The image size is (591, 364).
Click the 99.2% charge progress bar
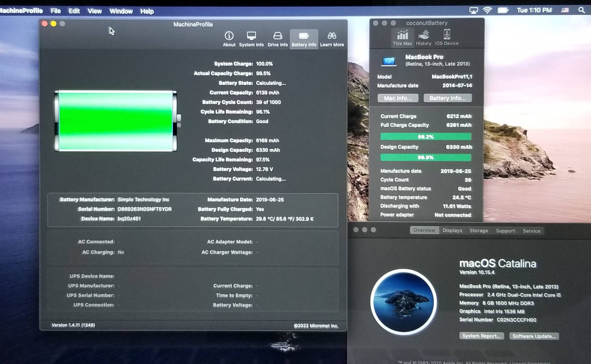pos(425,137)
